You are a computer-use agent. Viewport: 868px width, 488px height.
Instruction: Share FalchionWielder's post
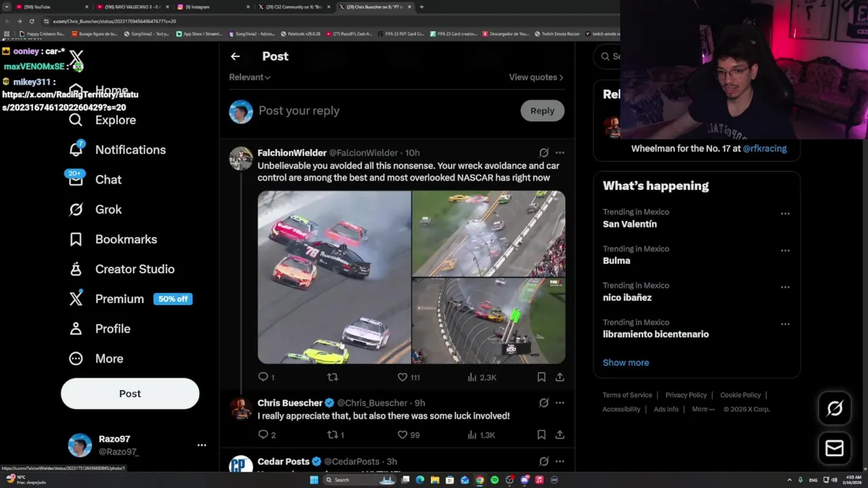[x=559, y=377]
